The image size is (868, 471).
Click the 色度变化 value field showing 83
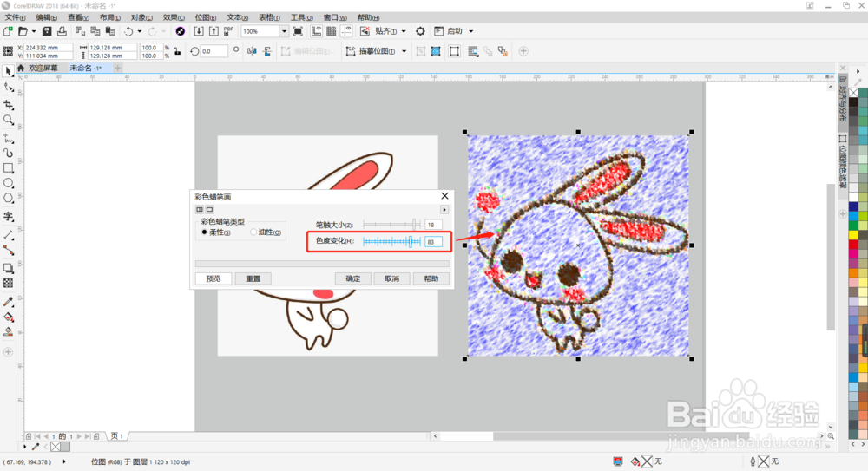tap(433, 242)
